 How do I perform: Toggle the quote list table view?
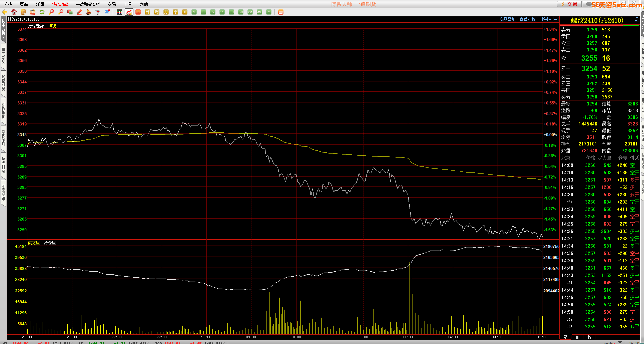pyautogui.click(x=119, y=12)
